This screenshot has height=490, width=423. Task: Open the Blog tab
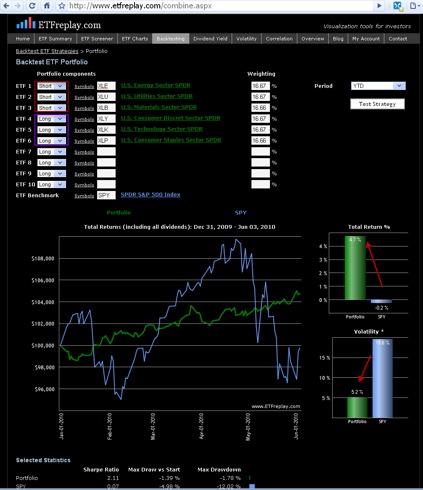pyautogui.click(x=338, y=39)
